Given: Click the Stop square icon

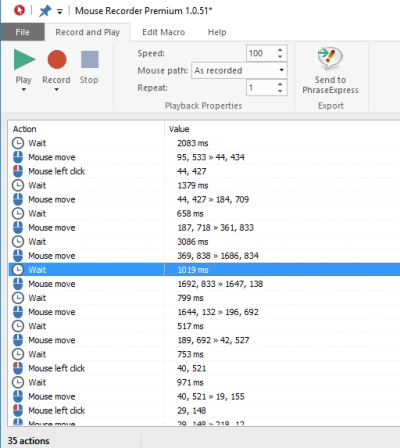Looking at the screenshot, I should pos(89,59).
